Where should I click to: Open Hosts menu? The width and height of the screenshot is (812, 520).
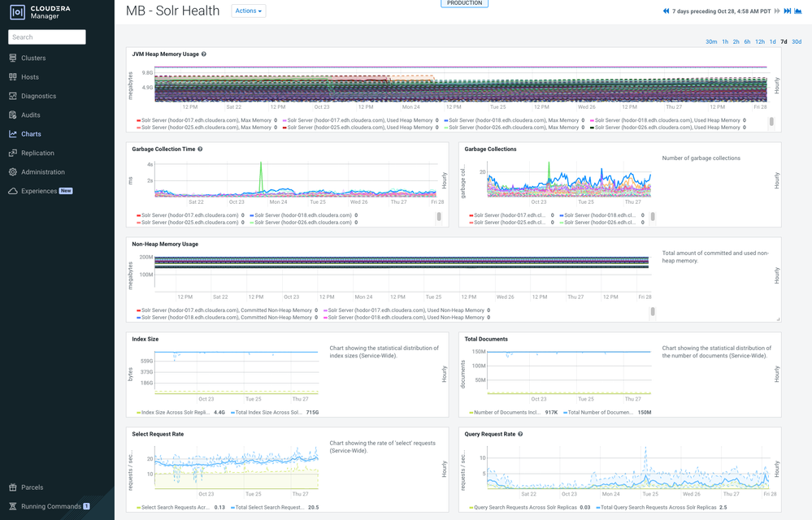coord(30,77)
